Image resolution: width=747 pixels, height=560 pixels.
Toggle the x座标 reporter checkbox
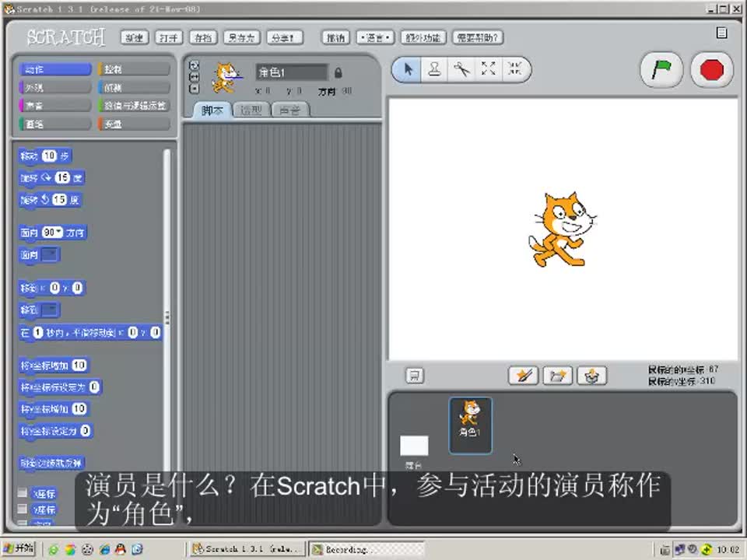[x=23, y=493]
